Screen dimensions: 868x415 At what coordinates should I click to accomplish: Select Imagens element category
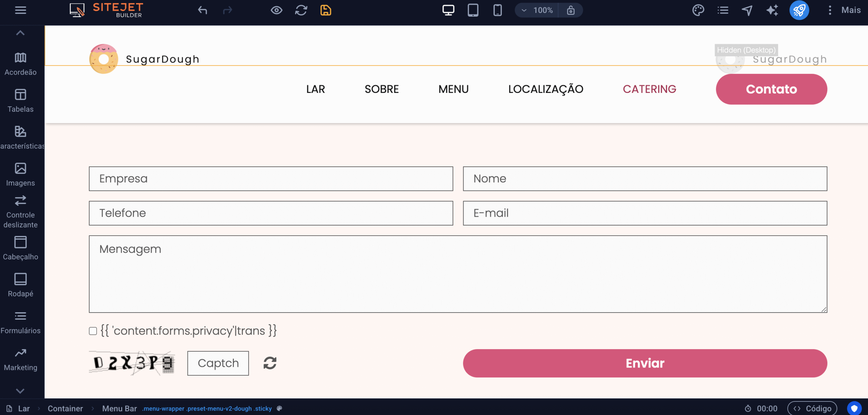[20, 175]
